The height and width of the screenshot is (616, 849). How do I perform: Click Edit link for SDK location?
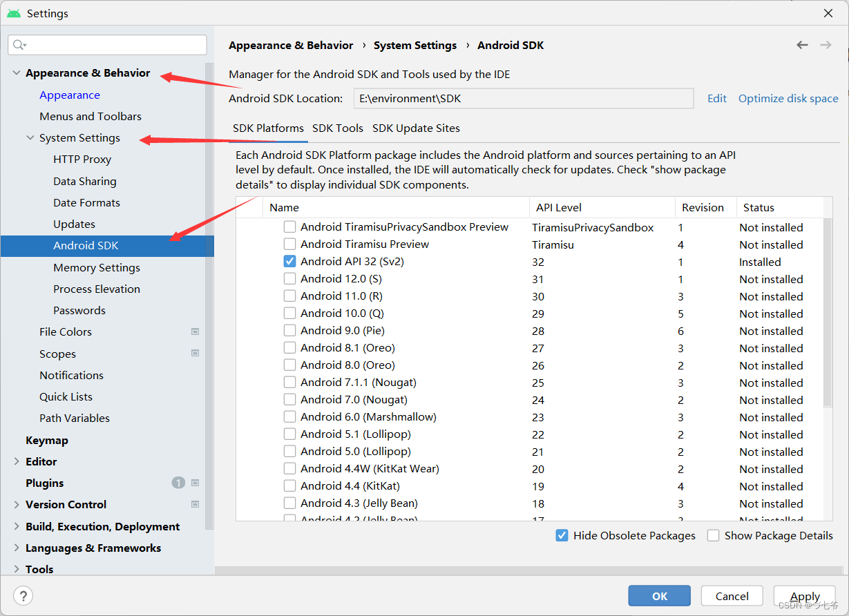(x=717, y=98)
